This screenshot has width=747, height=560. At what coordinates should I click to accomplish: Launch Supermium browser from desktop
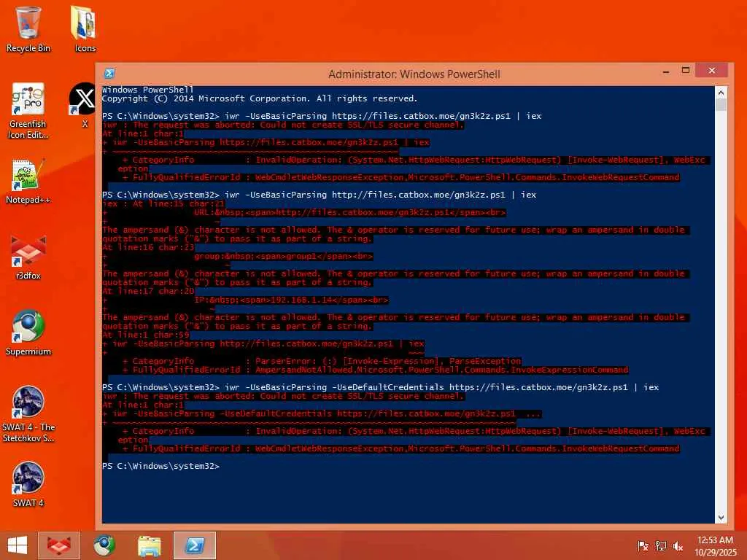(x=28, y=332)
